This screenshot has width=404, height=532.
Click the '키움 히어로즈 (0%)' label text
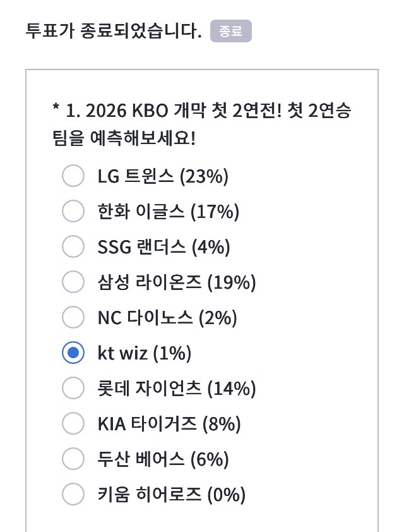172,494
